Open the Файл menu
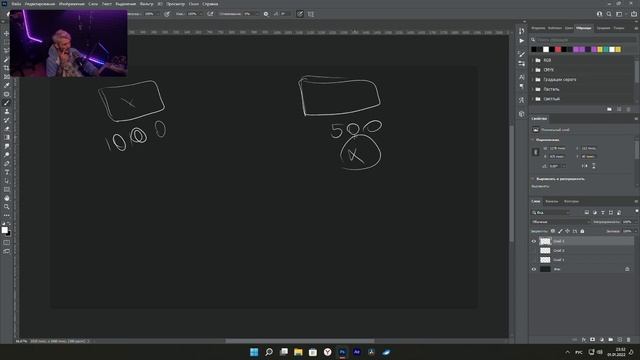The height and width of the screenshot is (360, 640). coord(16,4)
